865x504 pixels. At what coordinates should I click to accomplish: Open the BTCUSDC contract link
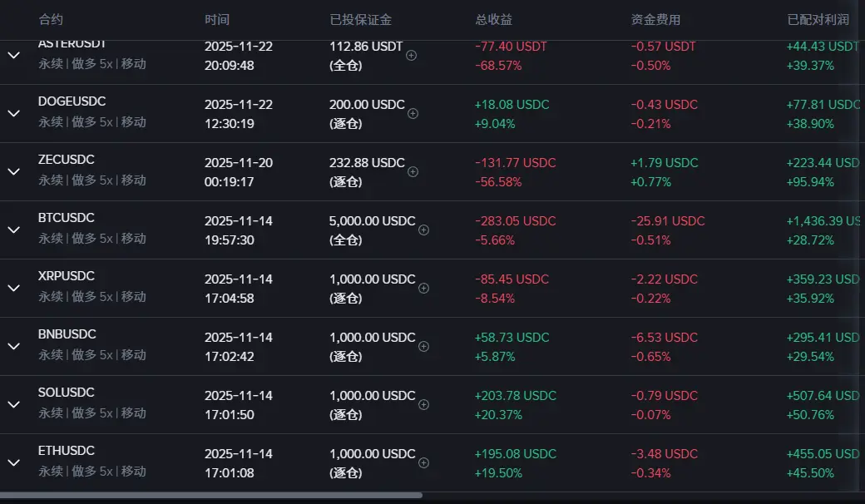pyautogui.click(x=67, y=218)
